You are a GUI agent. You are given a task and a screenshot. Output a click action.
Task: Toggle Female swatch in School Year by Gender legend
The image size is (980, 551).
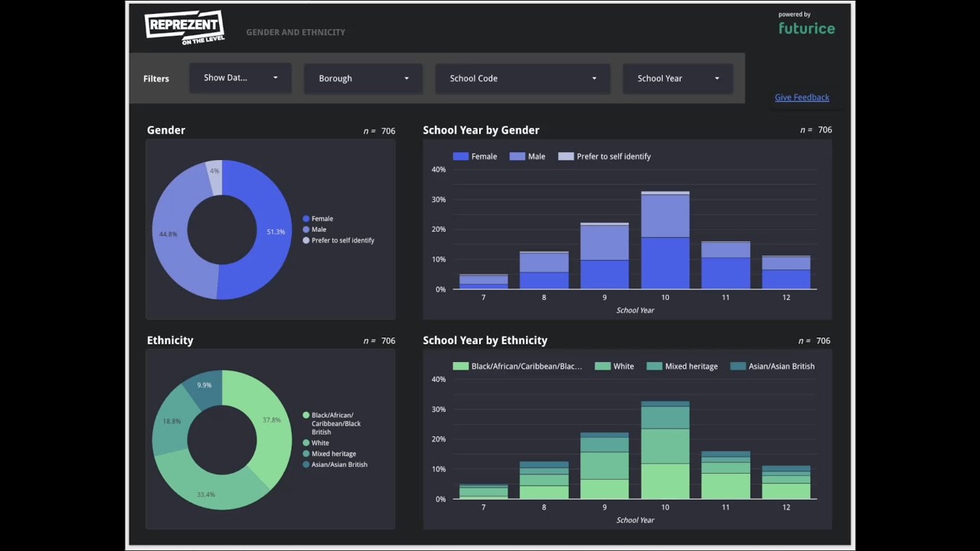[460, 156]
